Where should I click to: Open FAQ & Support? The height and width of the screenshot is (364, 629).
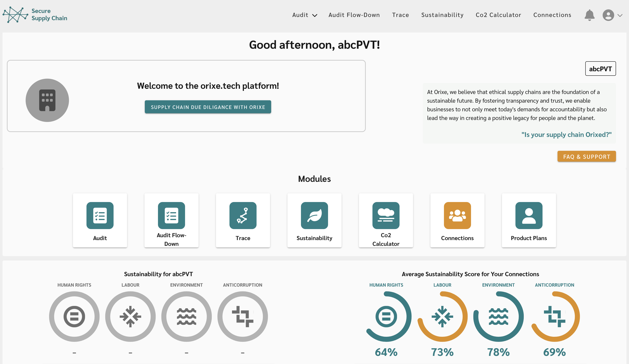586,157
